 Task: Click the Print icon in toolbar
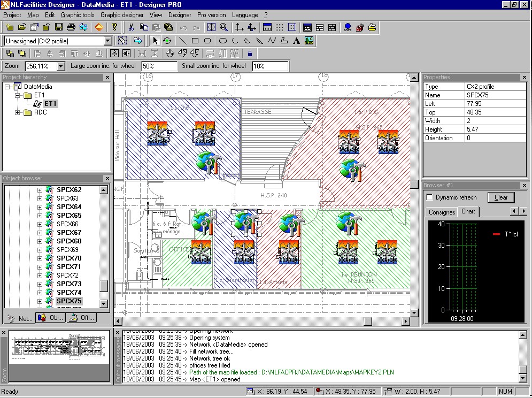point(71,27)
